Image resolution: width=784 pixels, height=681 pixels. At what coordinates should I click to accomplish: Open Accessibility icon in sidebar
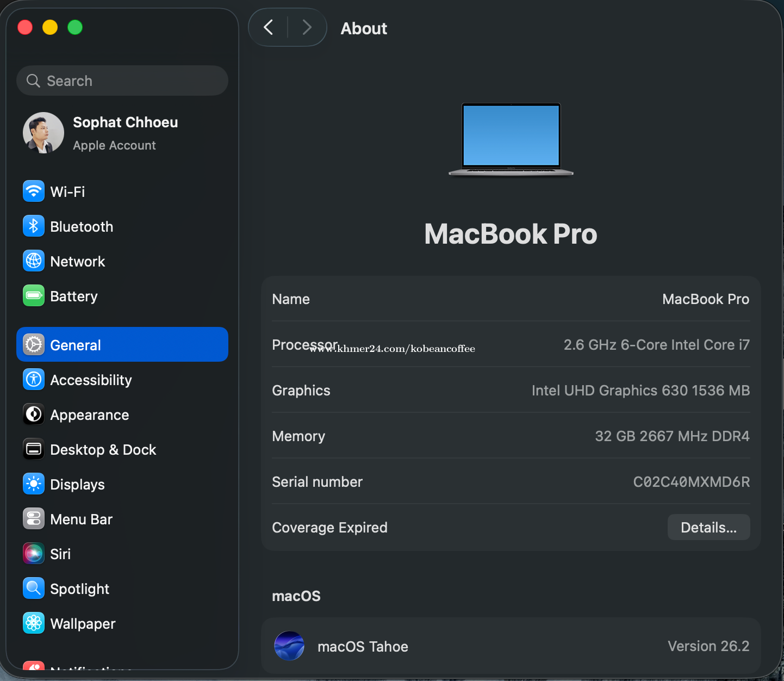click(34, 380)
